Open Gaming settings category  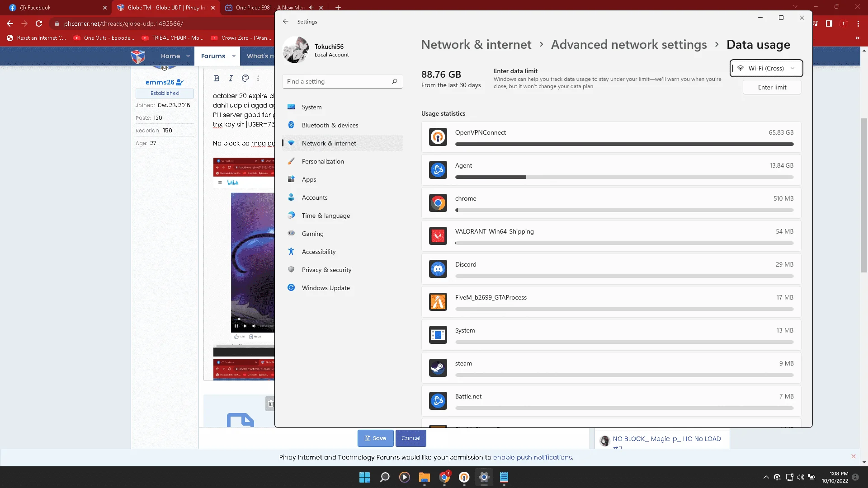[342, 234]
